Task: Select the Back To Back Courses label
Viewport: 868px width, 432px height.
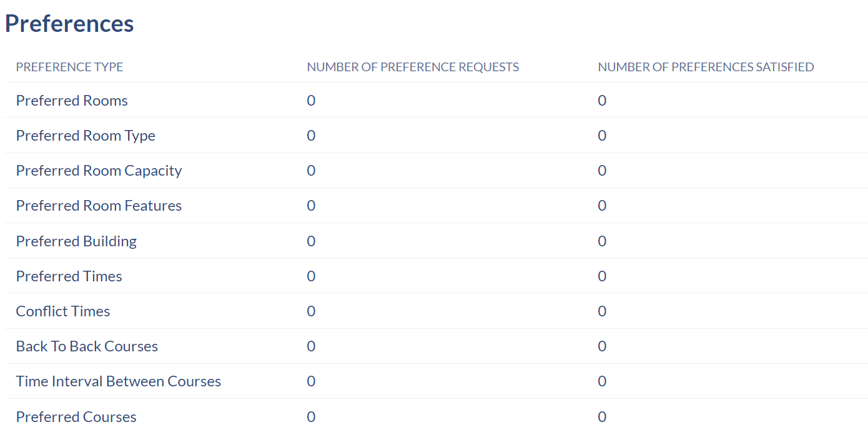Action: [87, 346]
